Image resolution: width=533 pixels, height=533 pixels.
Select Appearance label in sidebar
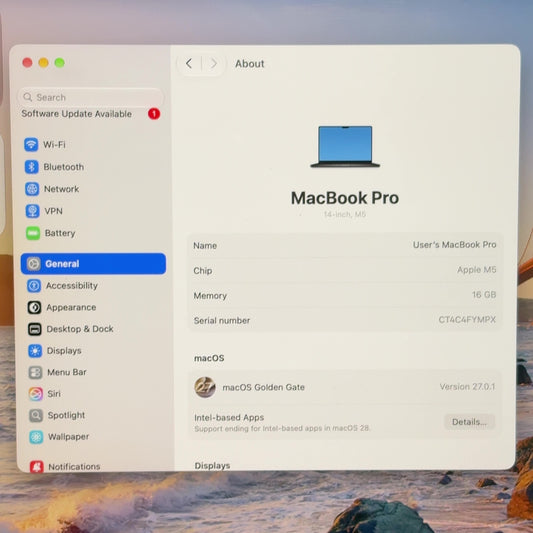pos(71,307)
